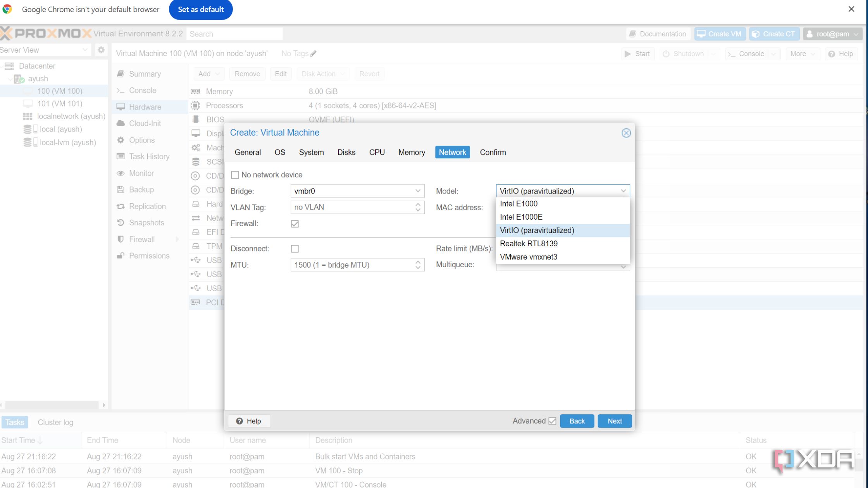Click the help question mark icon in dialog
This screenshot has height=488, width=868.
coord(239,421)
